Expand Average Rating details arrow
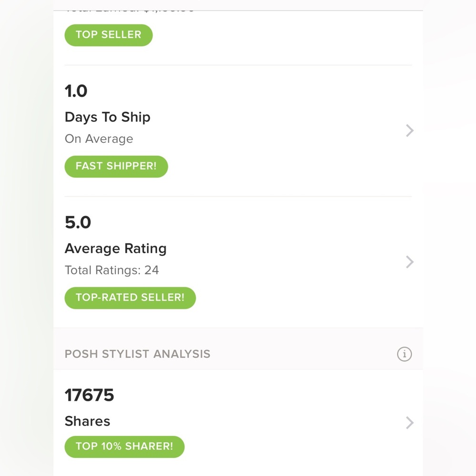476x476 pixels. 409,262
